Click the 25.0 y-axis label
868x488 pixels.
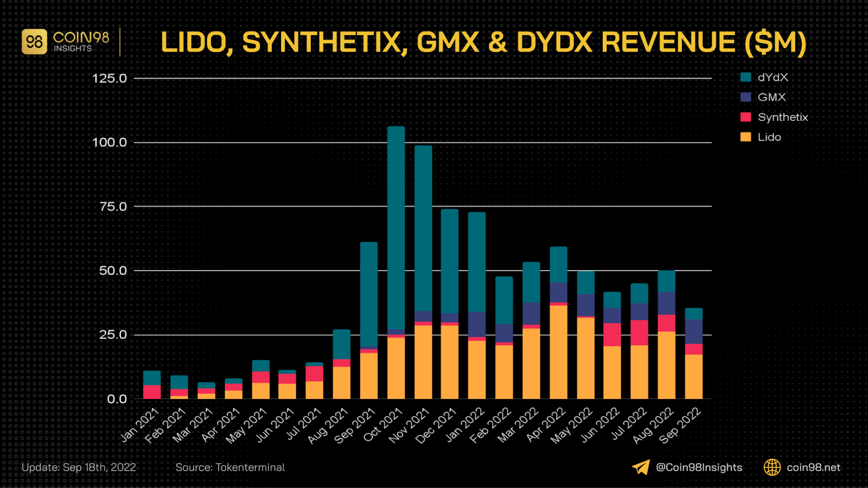(113, 335)
